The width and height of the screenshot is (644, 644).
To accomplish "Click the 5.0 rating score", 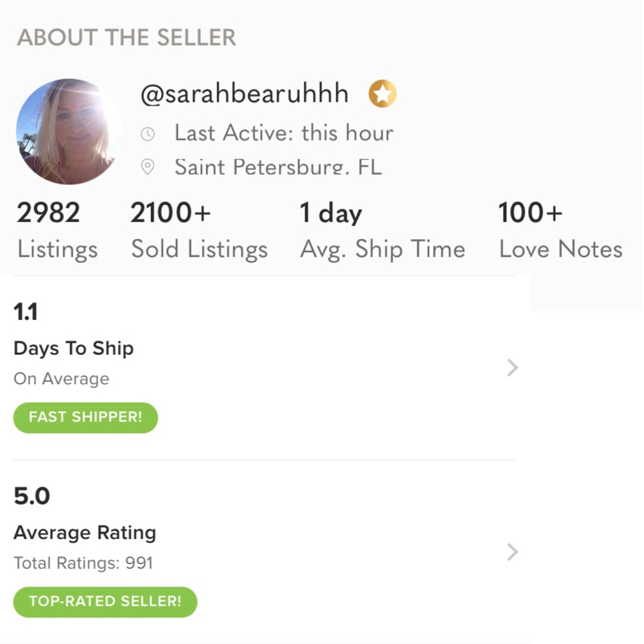I will pyautogui.click(x=32, y=497).
